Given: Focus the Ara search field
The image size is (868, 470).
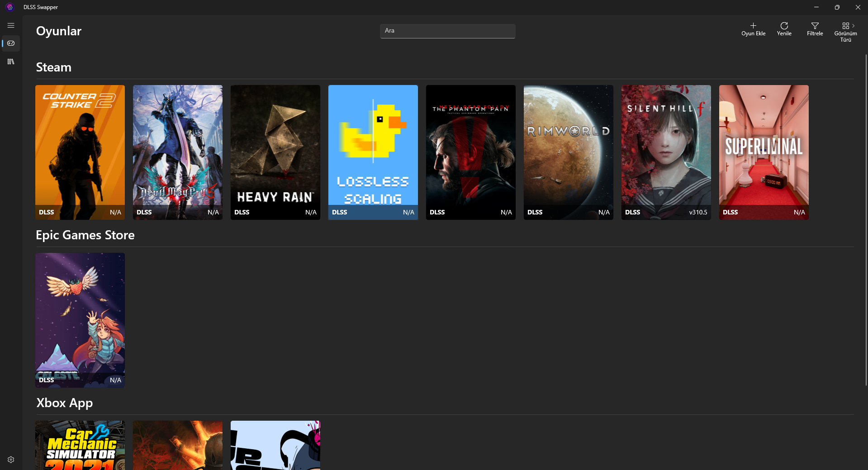Looking at the screenshot, I should pyautogui.click(x=447, y=31).
